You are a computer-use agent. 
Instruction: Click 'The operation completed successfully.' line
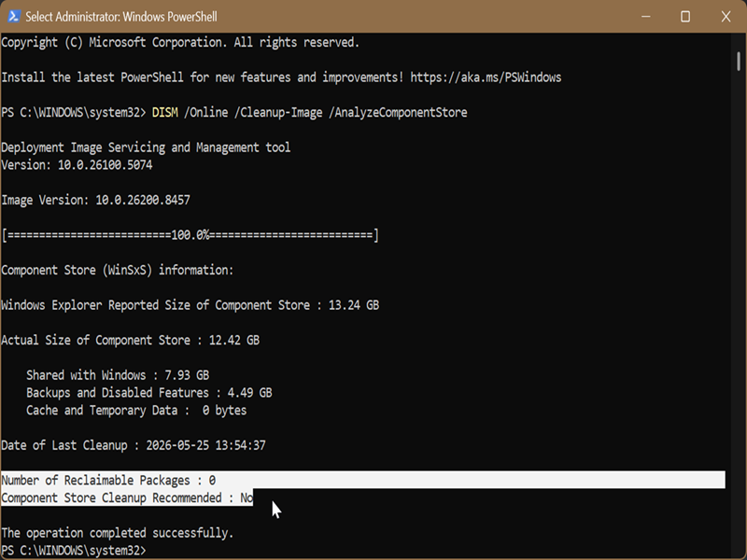tap(118, 533)
